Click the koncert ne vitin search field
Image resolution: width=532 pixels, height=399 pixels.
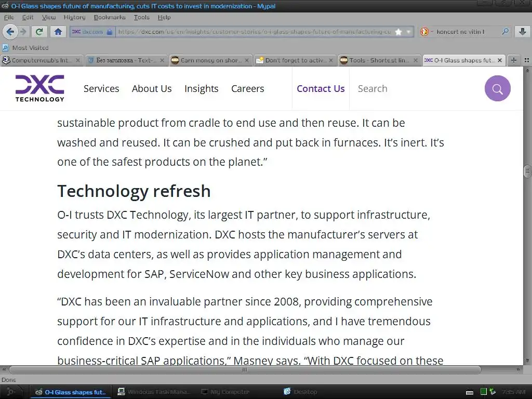[x=467, y=32]
